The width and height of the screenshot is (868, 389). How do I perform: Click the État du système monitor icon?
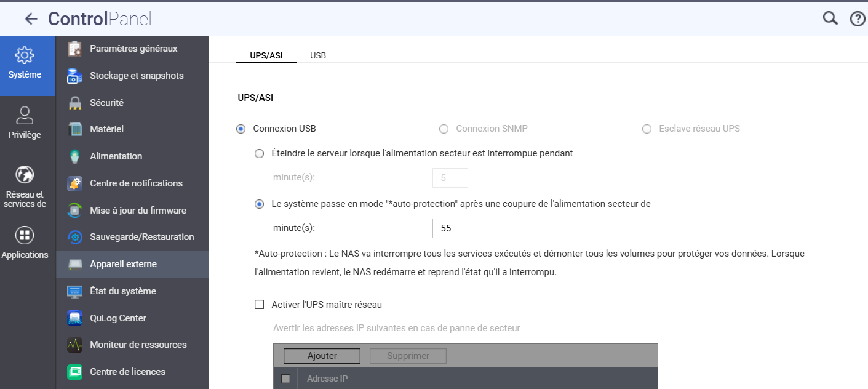[x=74, y=291]
